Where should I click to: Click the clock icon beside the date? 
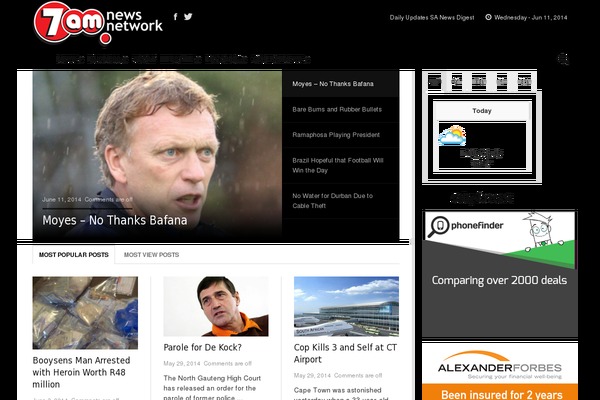pos(488,17)
